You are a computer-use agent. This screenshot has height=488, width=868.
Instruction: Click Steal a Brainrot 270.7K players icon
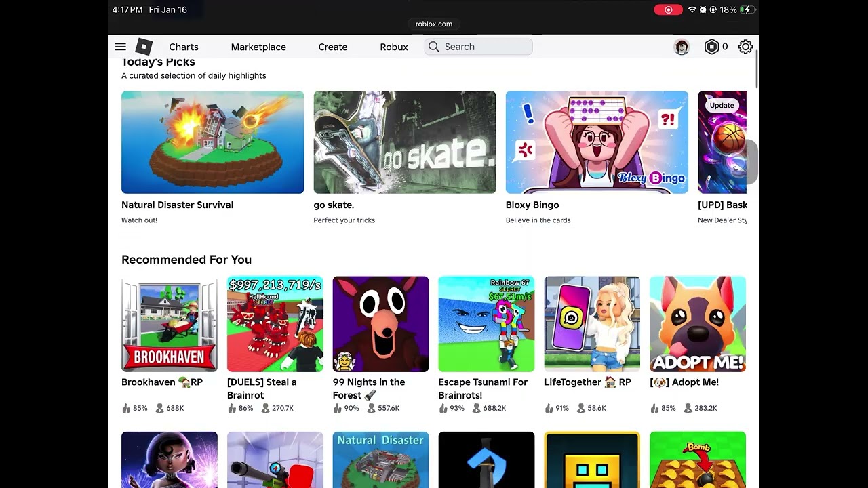tap(265, 408)
